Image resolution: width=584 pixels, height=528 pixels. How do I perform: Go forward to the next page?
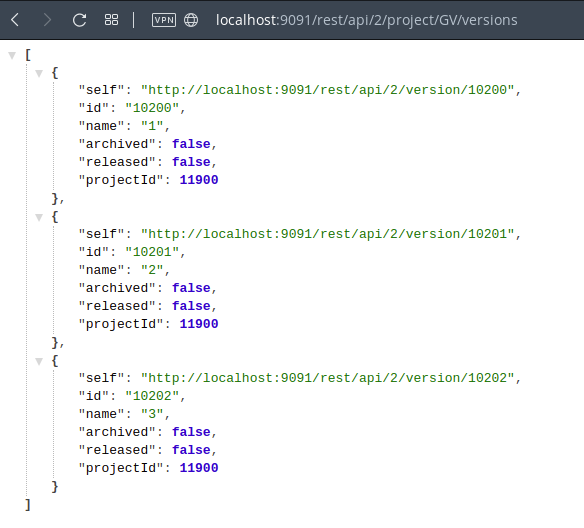pos(47,20)
